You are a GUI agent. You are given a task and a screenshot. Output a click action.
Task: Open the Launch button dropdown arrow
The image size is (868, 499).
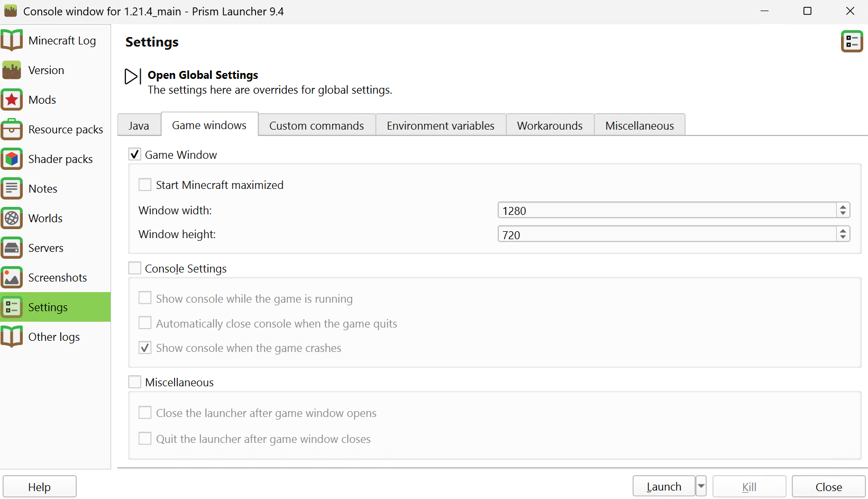point(701,486)
